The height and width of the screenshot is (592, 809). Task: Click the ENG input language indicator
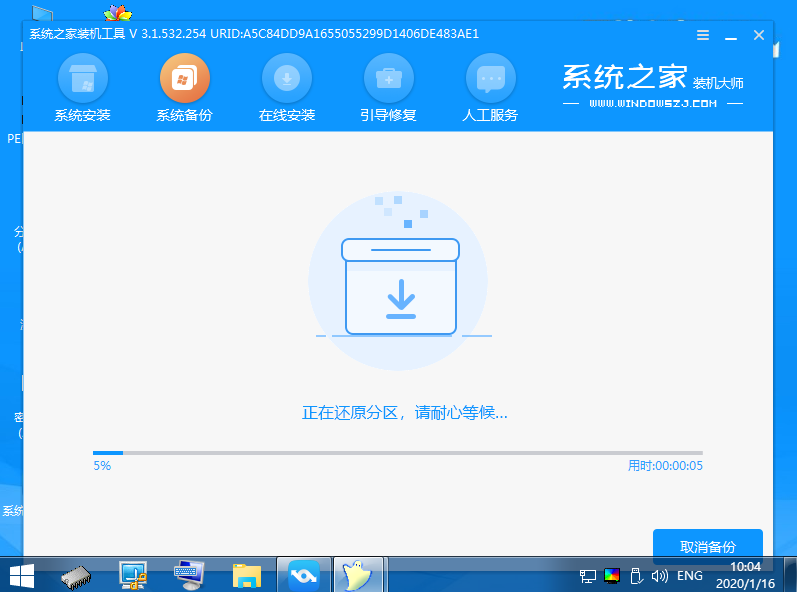(690, 575)
